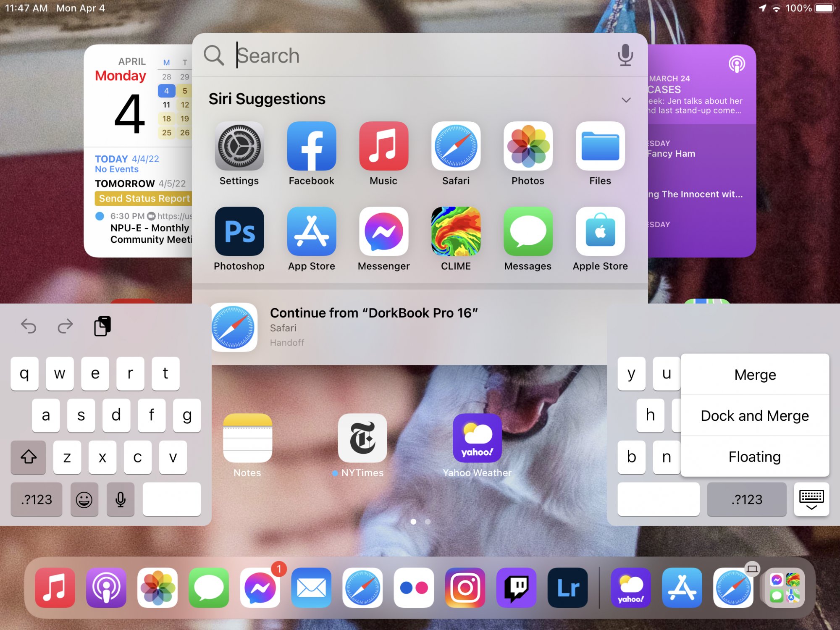840x630 pixels.
Task: Open Instagram in the dock
Action: pos(465,588)
